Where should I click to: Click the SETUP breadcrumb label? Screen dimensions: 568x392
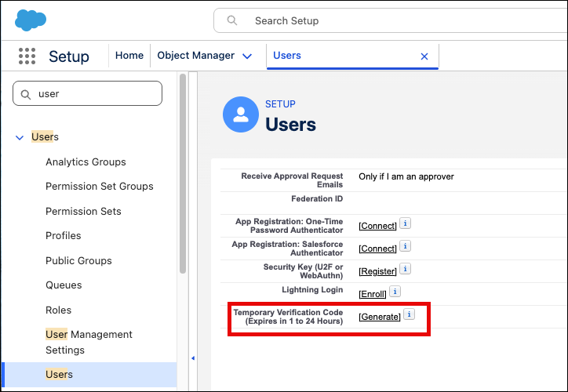tap(280, 104)
